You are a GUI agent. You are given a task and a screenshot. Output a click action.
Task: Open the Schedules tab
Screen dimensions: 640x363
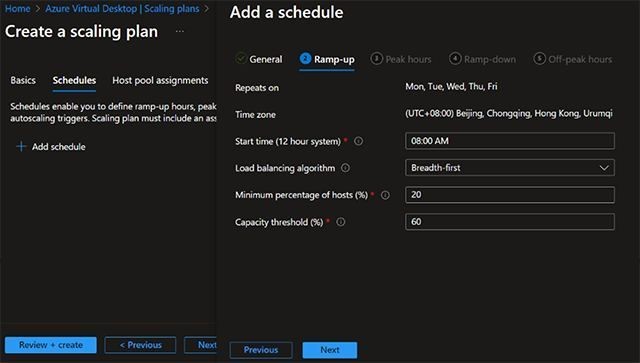[74, 80]
